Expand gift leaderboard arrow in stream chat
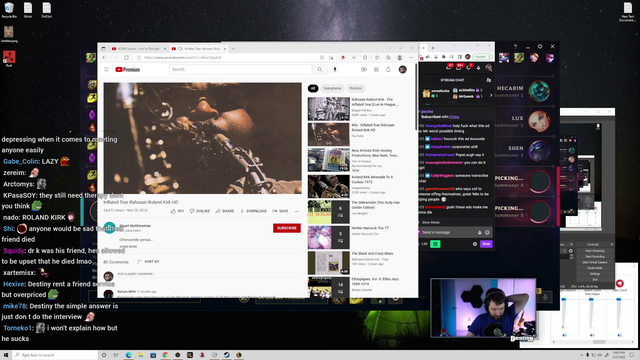640x360 pixels. (x=491, y=95)
